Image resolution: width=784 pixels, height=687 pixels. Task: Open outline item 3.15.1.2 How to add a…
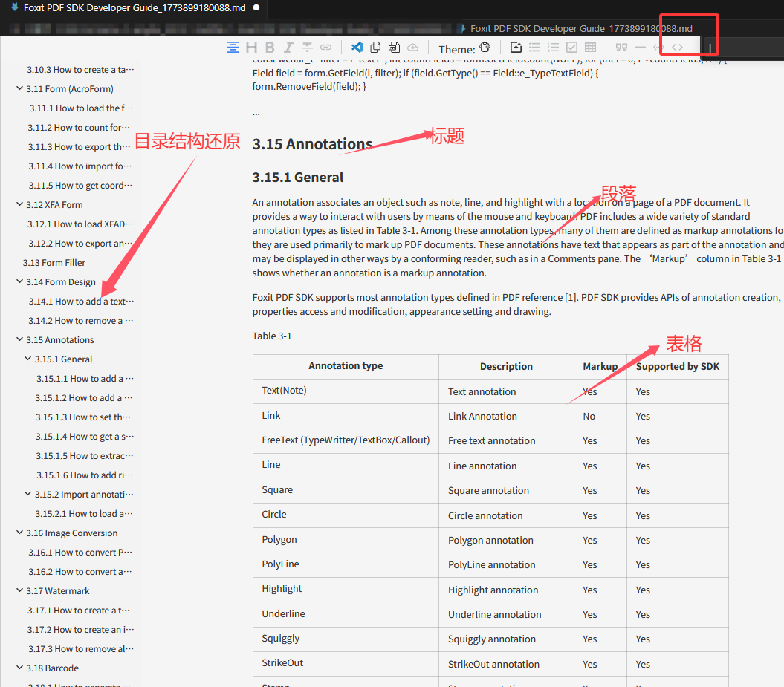[x=84, y=397]
